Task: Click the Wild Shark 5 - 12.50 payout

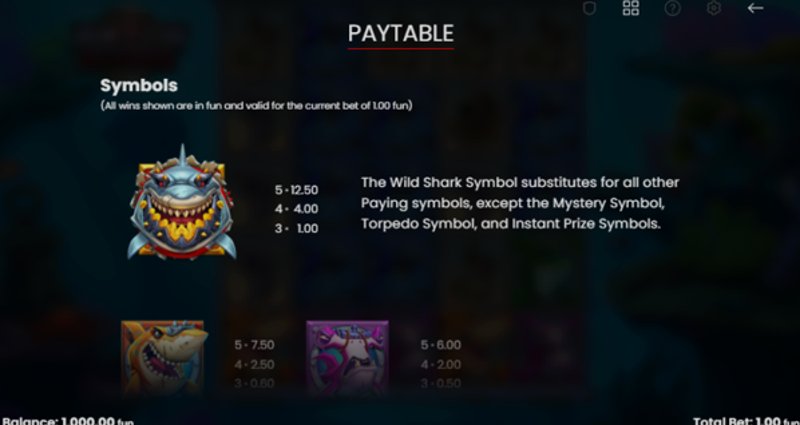Action: 296,190
